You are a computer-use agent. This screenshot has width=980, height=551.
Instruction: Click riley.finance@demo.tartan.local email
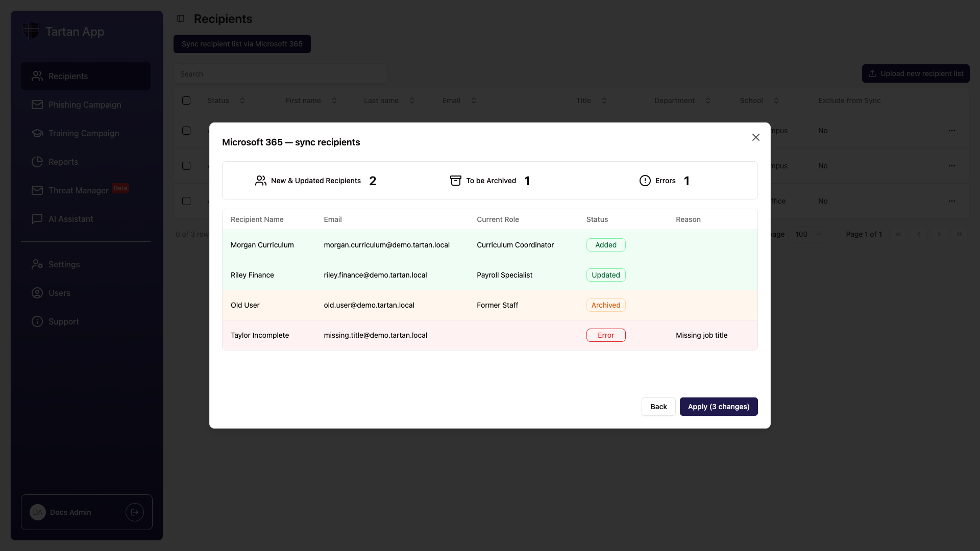[x=375, y=275]
